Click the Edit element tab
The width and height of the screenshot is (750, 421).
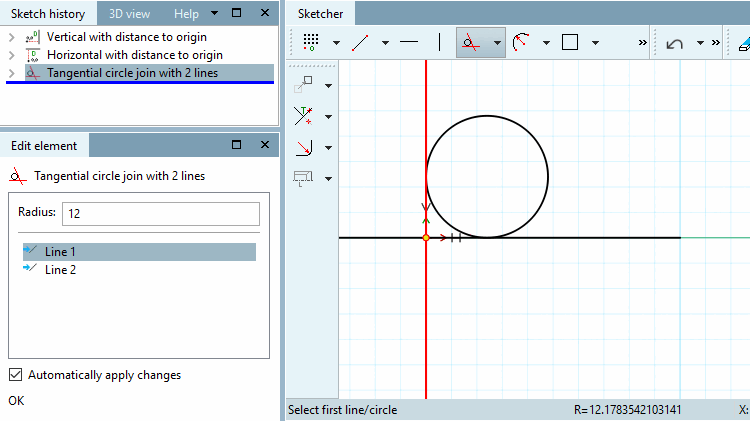tap(44, 146)
